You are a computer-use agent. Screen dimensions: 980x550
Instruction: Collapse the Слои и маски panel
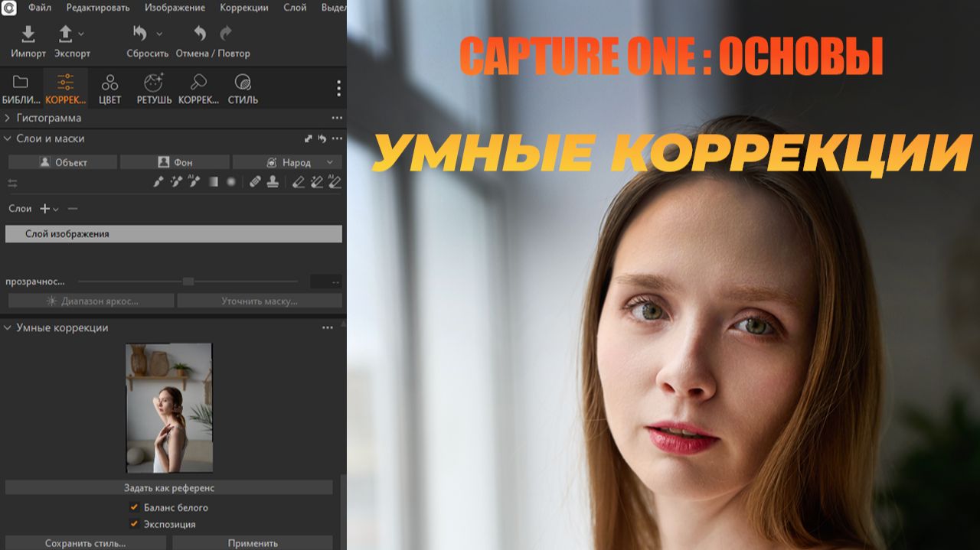click(8, 138)
